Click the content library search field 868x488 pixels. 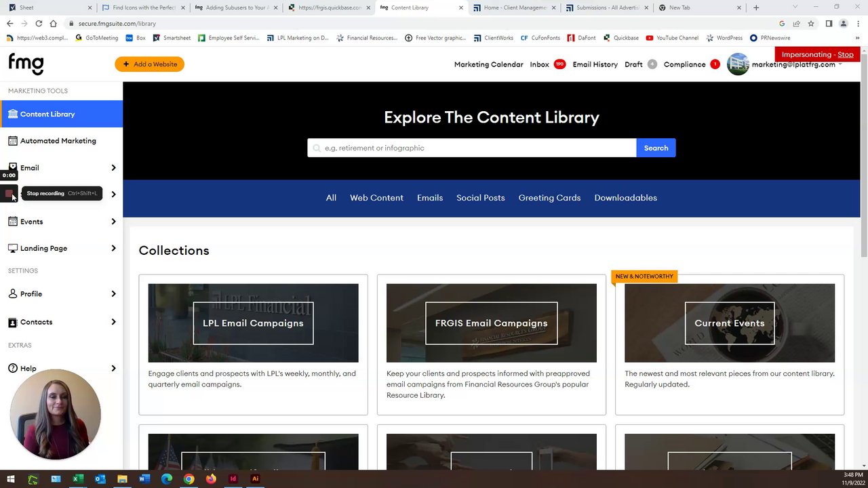[x=471, y=148]
